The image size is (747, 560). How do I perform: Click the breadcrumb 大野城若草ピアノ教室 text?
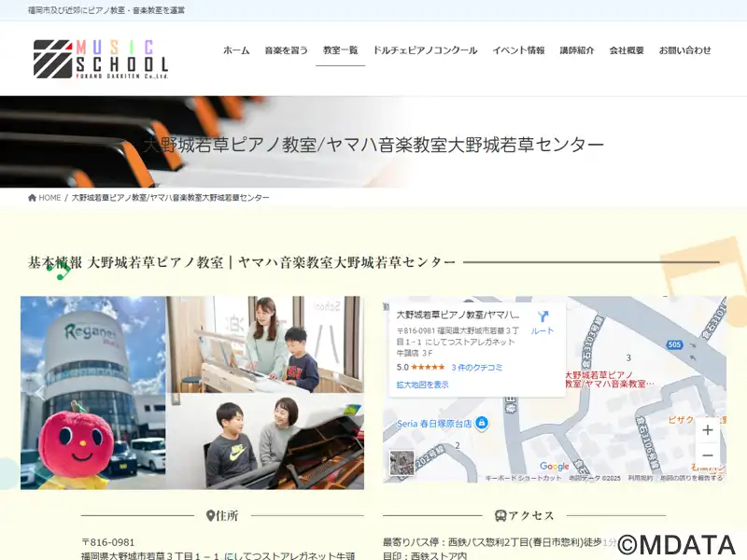pos(170,198)
